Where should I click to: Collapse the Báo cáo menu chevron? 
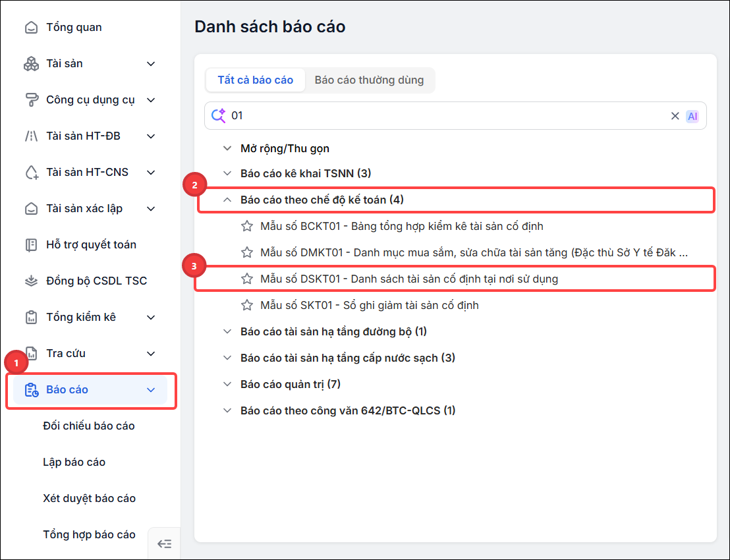[x=151, y=390]
